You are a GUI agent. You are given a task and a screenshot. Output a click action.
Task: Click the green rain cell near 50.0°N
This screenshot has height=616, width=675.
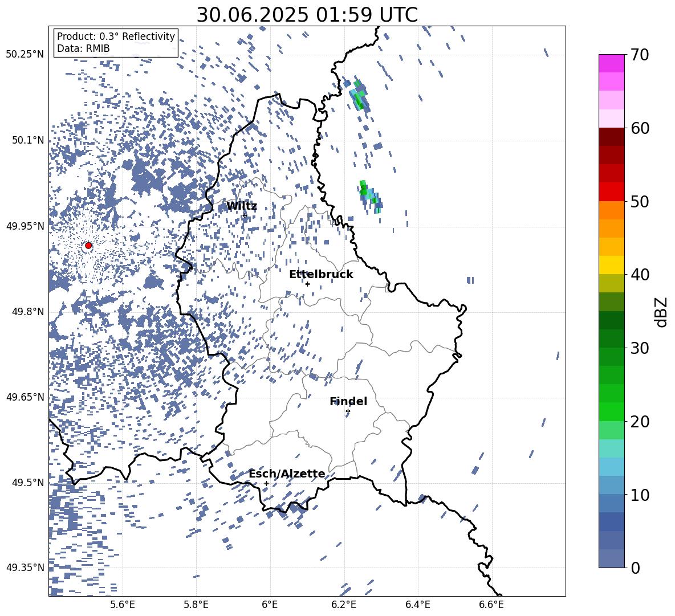370,196
